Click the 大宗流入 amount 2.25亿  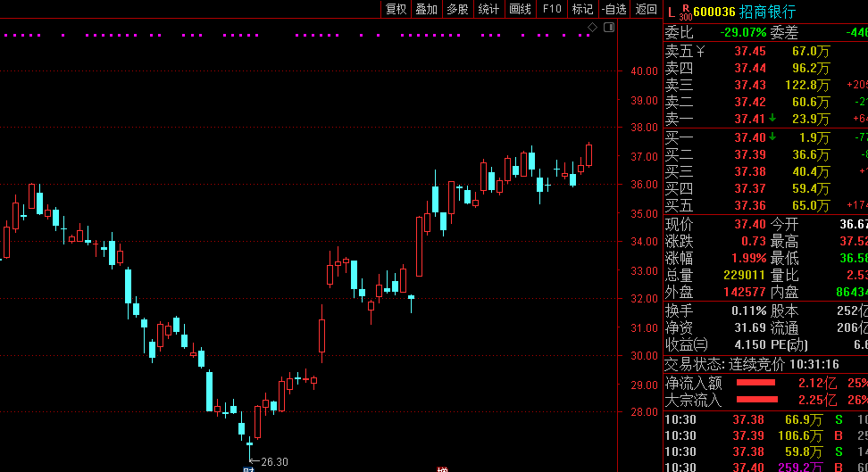pos(817,400)
